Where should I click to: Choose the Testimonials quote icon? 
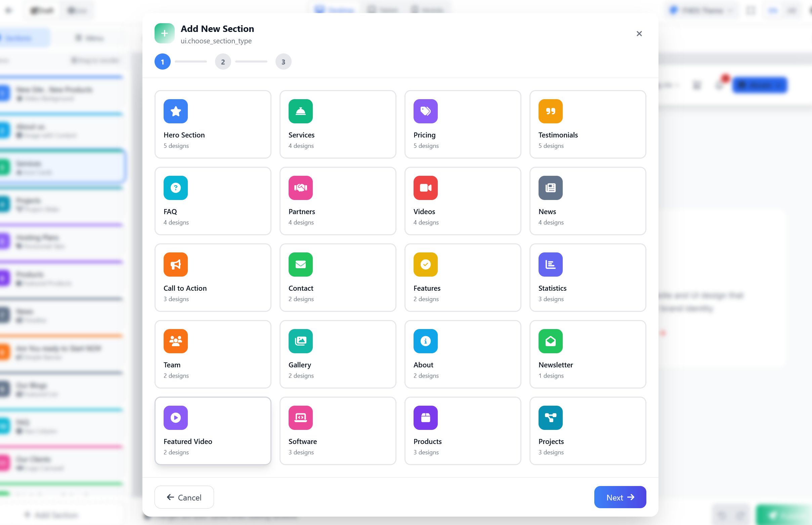click(x=550, y=111)
